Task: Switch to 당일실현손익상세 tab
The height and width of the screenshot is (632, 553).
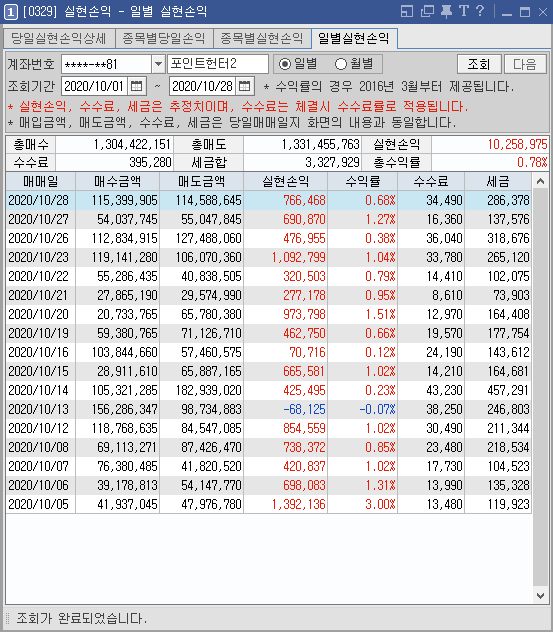Action: tap(59, 39)
